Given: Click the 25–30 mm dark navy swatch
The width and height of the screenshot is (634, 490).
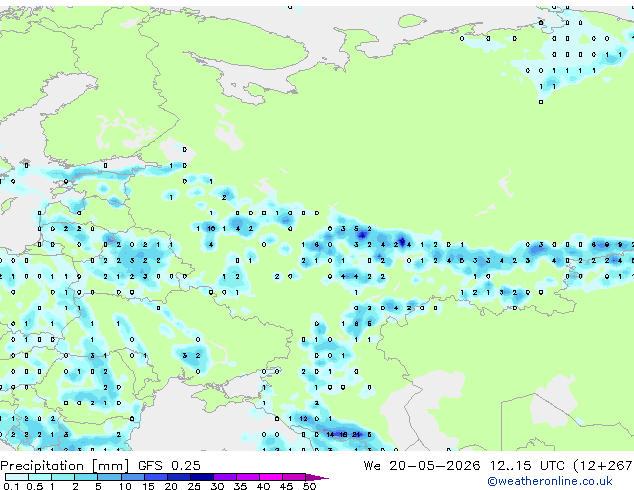Looking at the screenshot, I should [x=201, y=477].
